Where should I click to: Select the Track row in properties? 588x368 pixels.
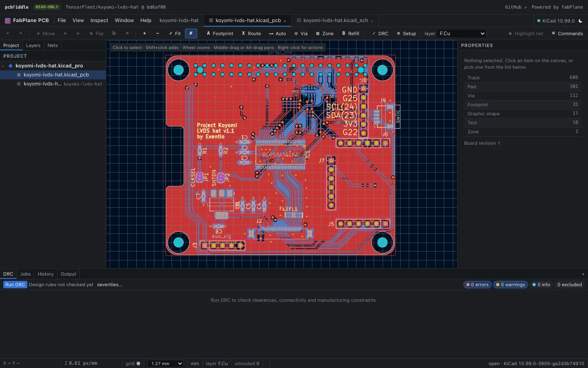[x=523, y=78]
